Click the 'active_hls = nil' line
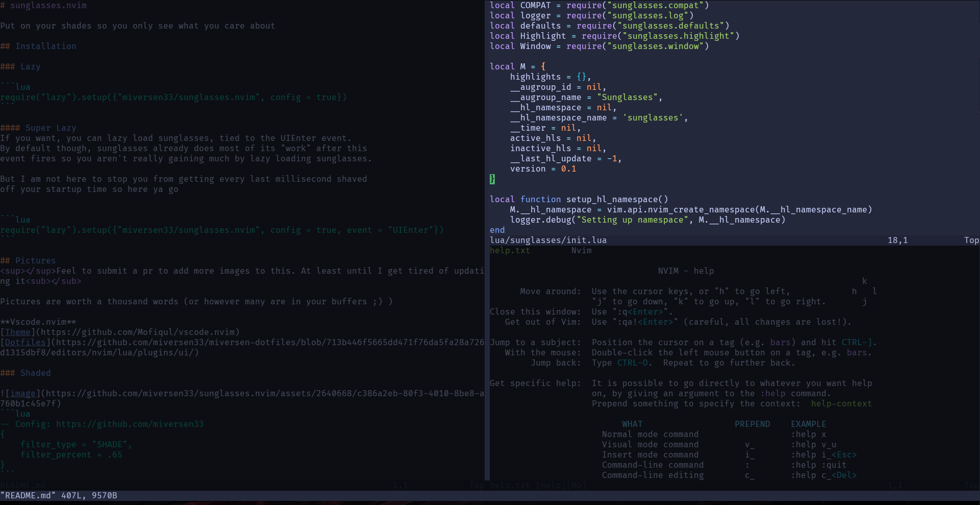The height and width of the screenshot is (505, 980). 554,138
